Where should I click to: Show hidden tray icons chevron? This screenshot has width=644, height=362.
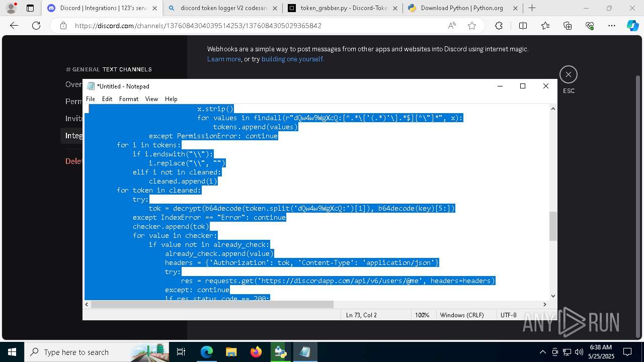[x=542, y=352]
